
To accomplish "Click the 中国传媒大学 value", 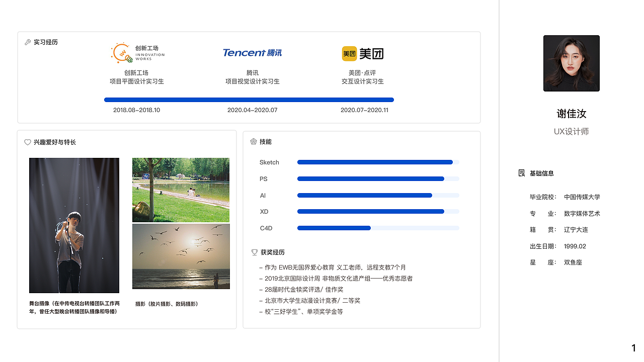I will point(582,197).
